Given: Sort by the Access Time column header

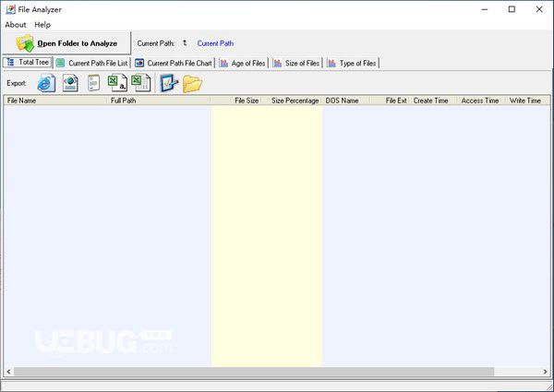Looking at the screenshot, I should (481, 101).
